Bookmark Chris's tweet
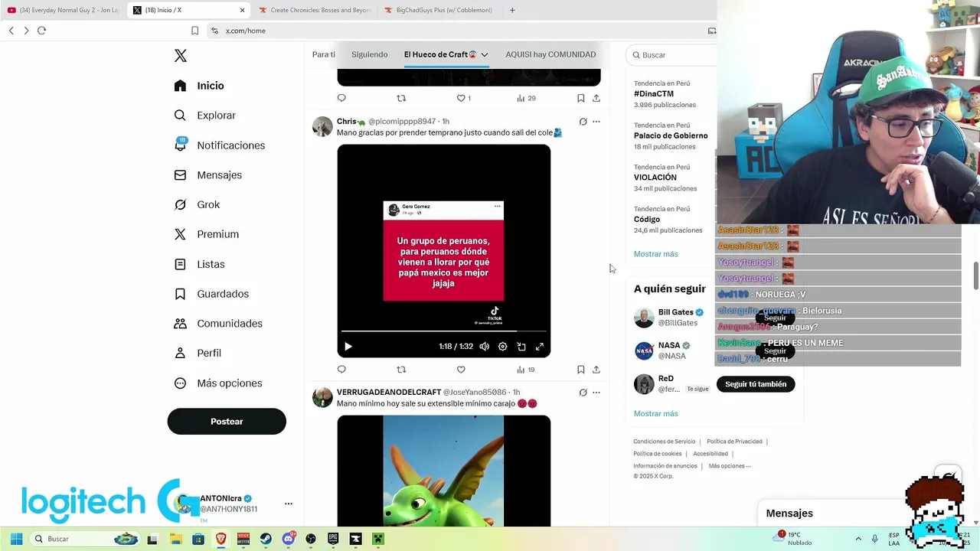This screenshot has width=980, height=551. [580, 370]
